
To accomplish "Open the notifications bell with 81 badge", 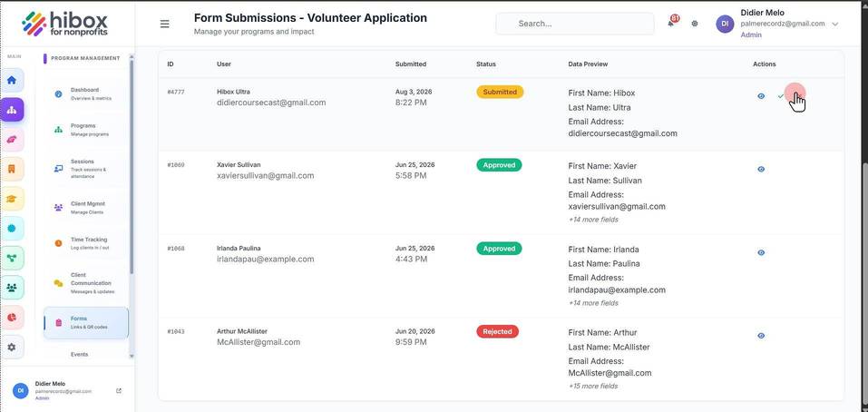I will click(x=671, y=23).
